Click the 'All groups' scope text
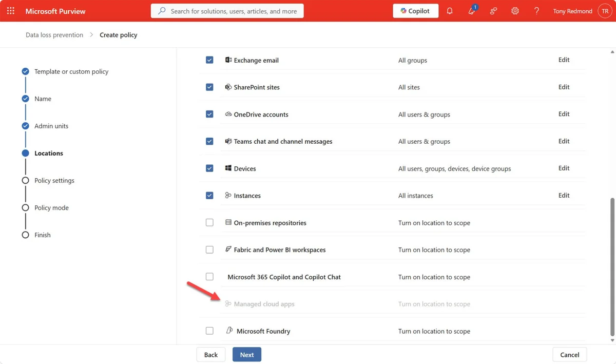The height and width of the screenshot is (364, 616). 413,60
